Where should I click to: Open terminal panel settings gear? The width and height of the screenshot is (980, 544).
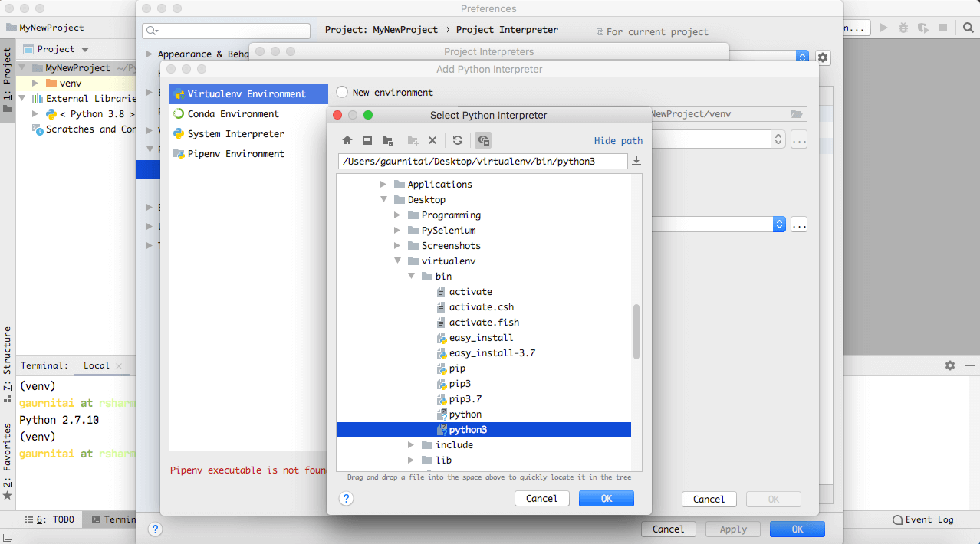[x=950, y=365]
